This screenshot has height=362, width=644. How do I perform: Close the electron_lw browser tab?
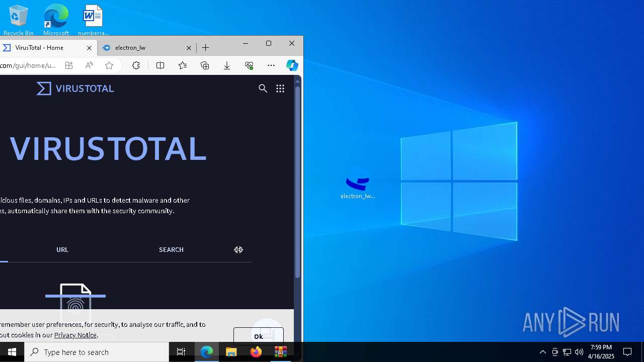(189, 48)
